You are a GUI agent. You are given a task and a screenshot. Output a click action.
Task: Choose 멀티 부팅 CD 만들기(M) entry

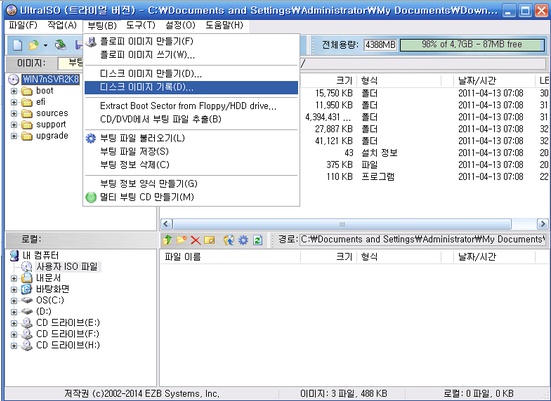coord(192,197)
